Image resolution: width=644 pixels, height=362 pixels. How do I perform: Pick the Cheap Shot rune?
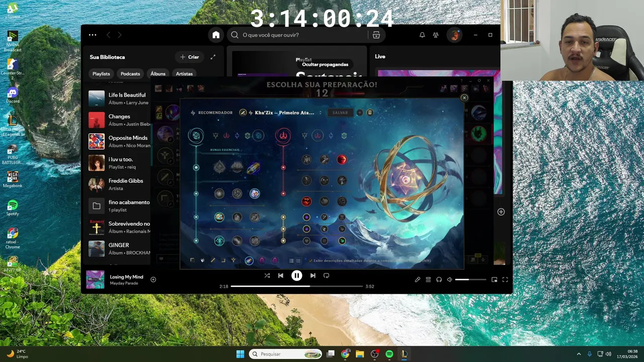(307, 159)
